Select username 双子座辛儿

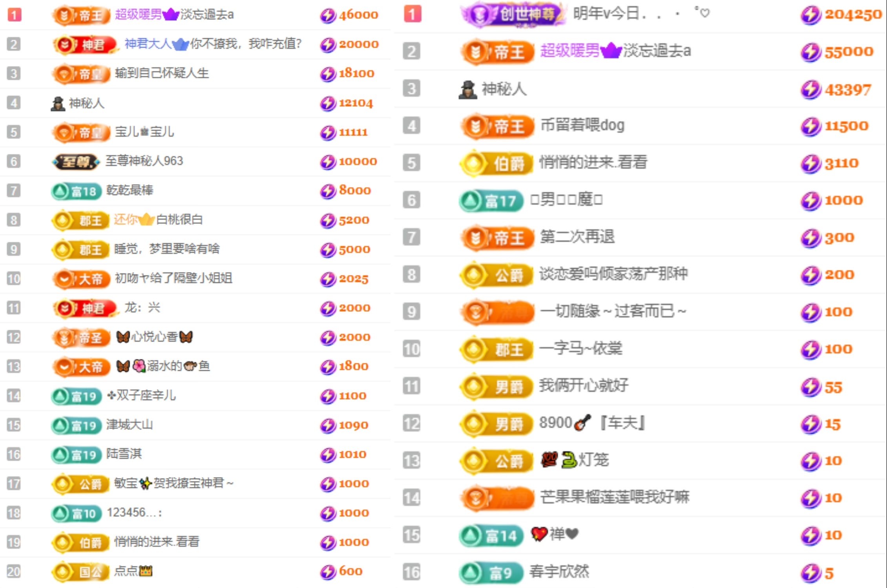point(141,395)
